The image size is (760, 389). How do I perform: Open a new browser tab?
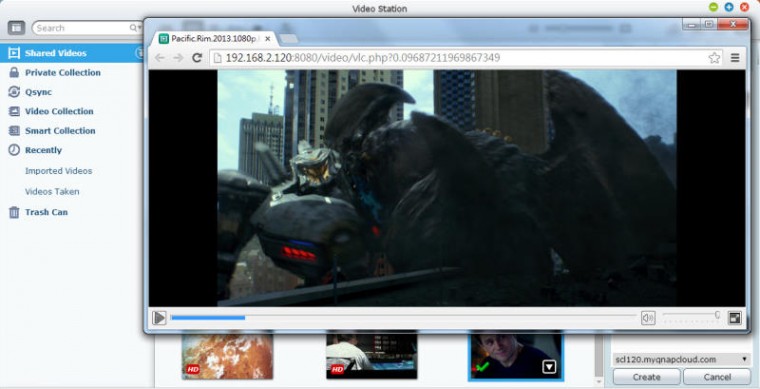point(289,39)
